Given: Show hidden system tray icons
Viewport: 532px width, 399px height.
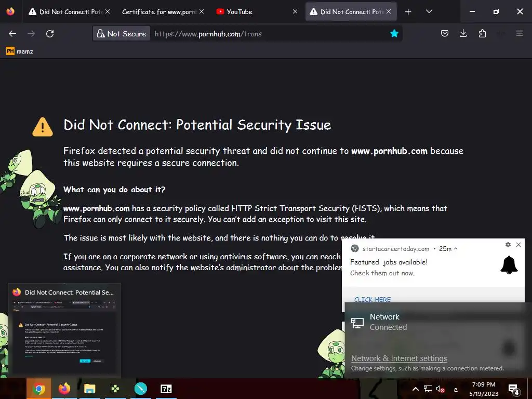Looking at the screenshot, I should pos(415,389).
